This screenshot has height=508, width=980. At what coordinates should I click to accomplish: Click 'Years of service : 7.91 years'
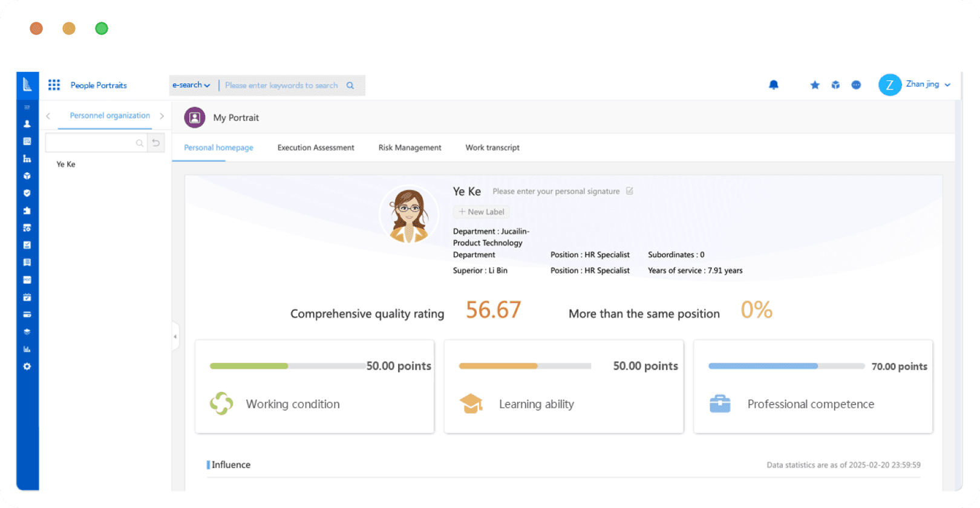(695, 271)
